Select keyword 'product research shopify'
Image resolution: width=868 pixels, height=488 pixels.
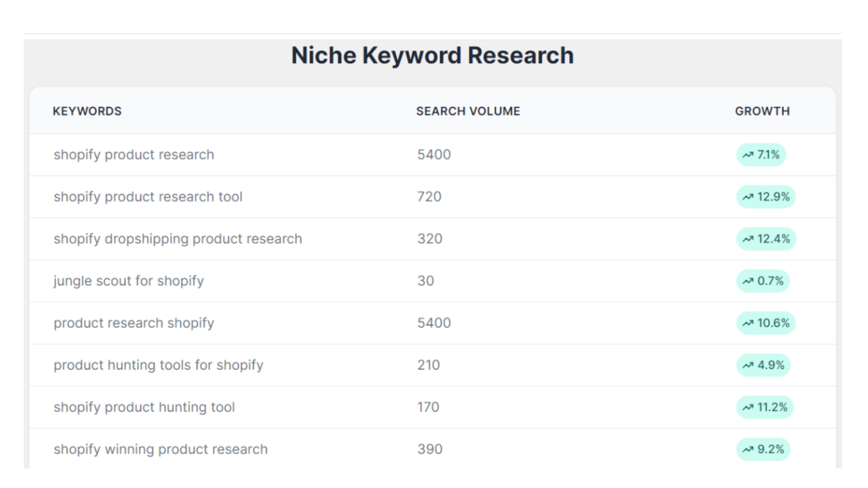pyautogui.click(x=134, y=323)
